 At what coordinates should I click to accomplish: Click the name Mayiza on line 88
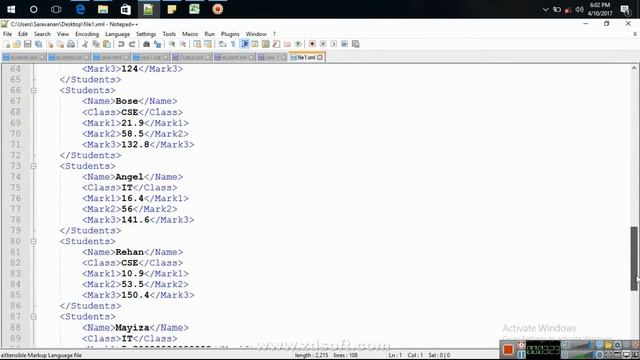coord(132,328)
